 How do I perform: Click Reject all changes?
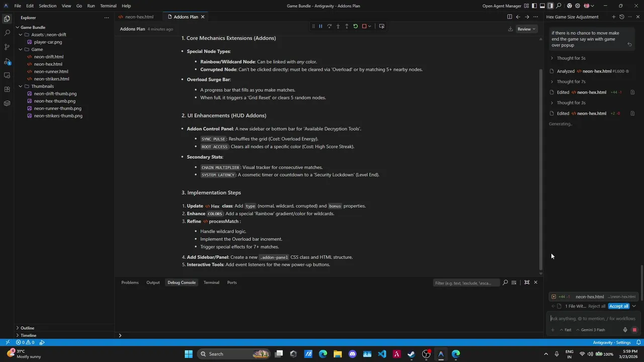pos(597,306)
